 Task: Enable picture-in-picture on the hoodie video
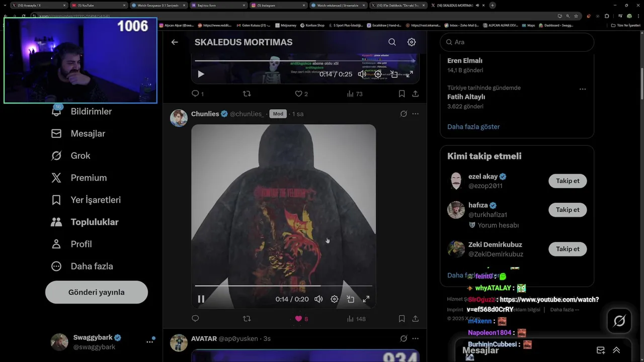click(350, 299)
